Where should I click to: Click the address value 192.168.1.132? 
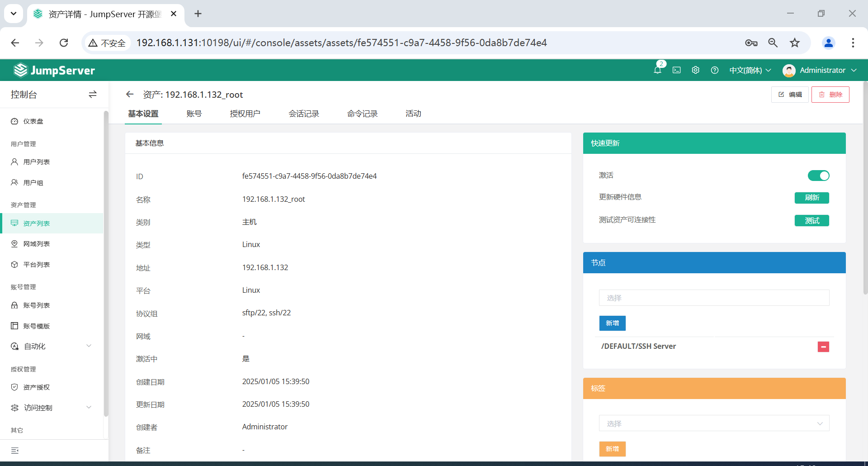265,267
